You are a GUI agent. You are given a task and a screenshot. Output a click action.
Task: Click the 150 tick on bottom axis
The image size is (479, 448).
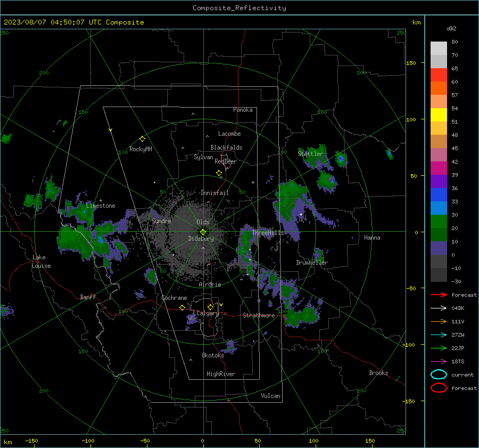[x=370, y=441]
